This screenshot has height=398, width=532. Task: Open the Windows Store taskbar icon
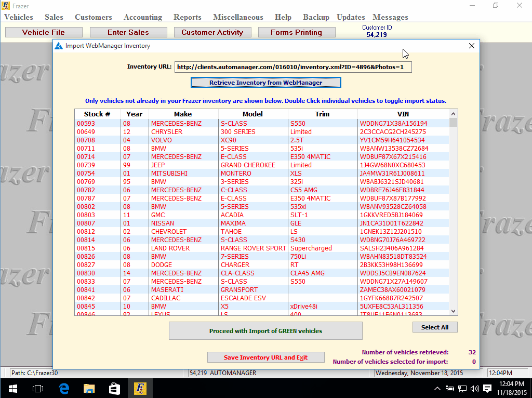tap(114, 389)
